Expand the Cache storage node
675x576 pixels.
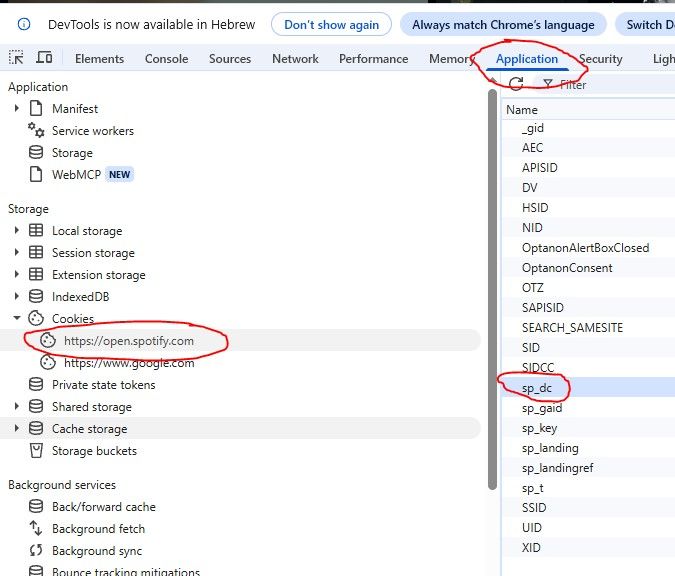(16, 428)
